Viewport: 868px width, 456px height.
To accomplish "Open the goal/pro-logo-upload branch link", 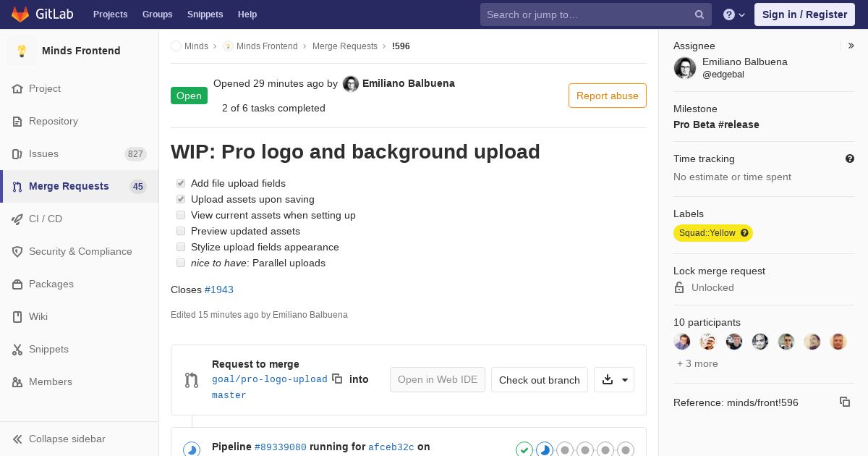I will pos(270,379).
